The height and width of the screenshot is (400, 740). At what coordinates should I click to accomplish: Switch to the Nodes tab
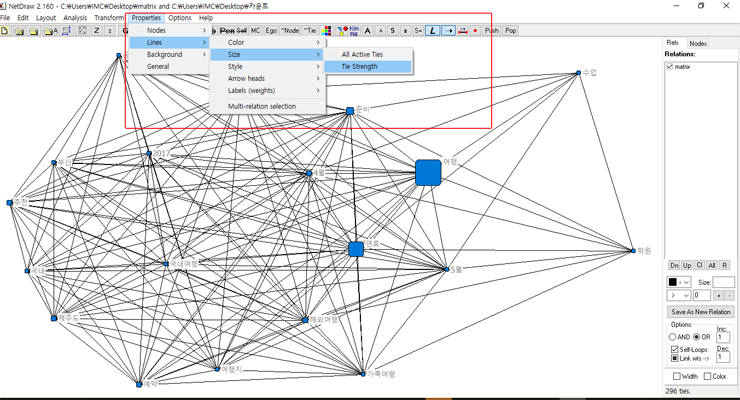[x=698, y=43]
